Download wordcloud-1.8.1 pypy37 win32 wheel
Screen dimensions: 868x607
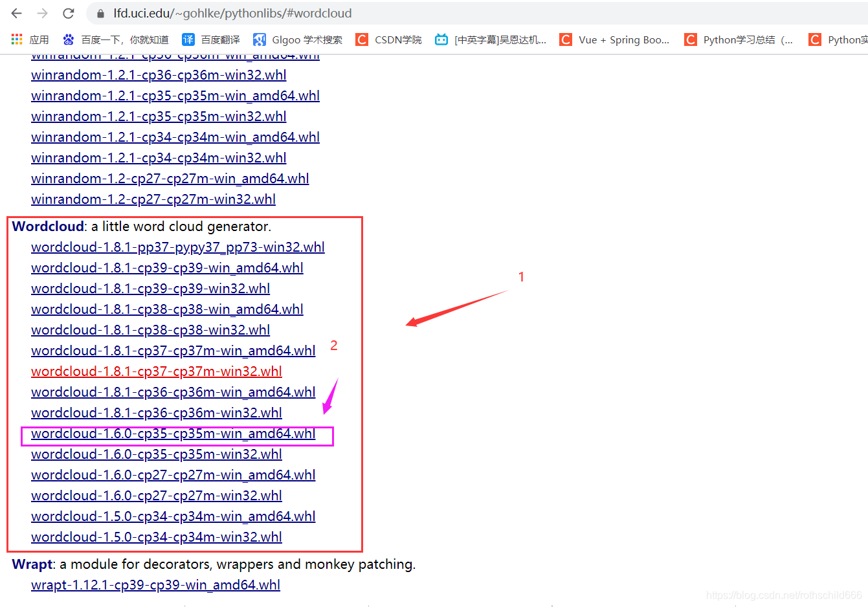(x=178, y=247)
